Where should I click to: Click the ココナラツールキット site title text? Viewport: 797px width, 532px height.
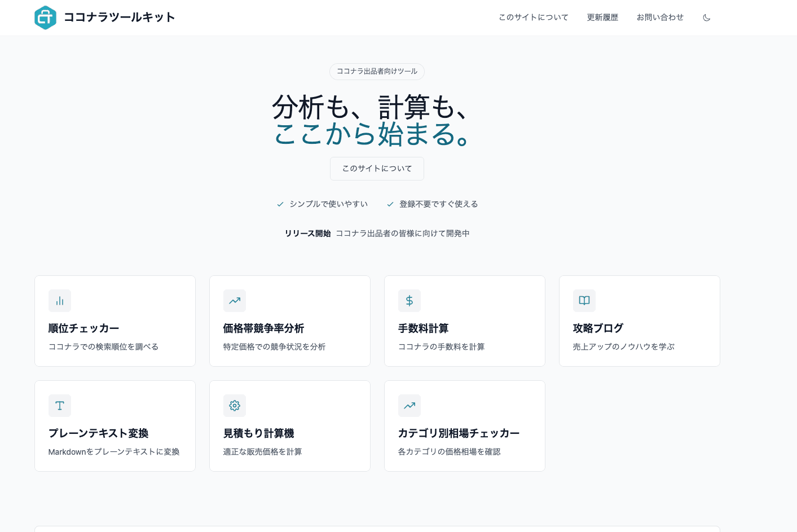(x=119, y=17)
